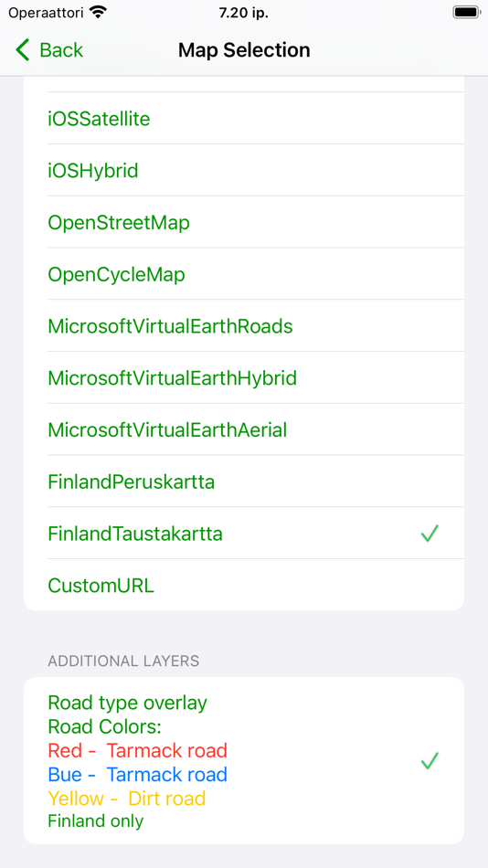
Task: Choose OpenStreetMap as map source
Action: (x=244, y=222)
